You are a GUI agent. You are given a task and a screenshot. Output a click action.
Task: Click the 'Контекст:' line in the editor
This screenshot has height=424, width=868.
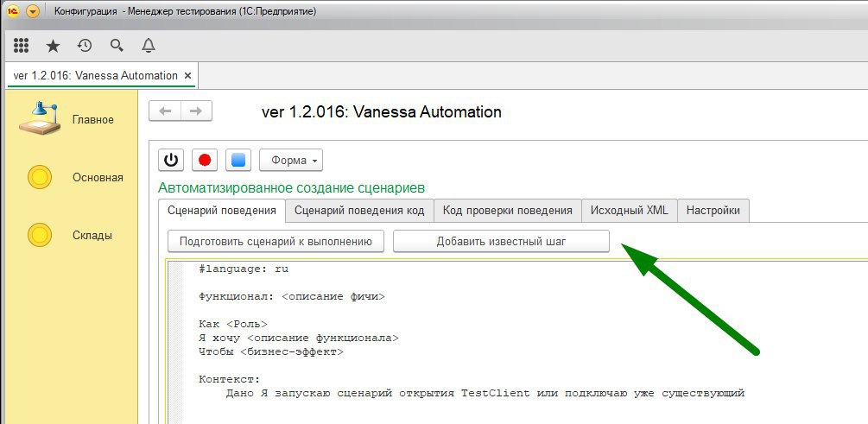[229, 380]
